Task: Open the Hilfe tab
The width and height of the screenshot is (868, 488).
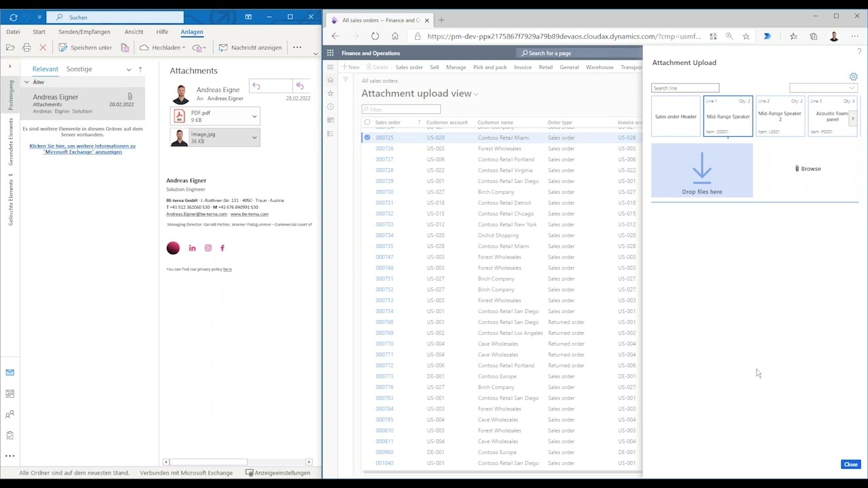Action: (x=162, y=32)
